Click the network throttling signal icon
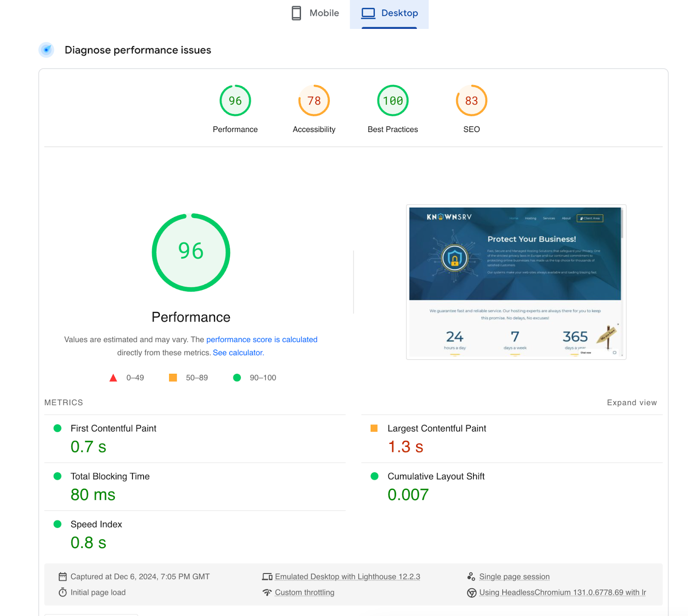688x616 pixels. (x=267, y=592)
